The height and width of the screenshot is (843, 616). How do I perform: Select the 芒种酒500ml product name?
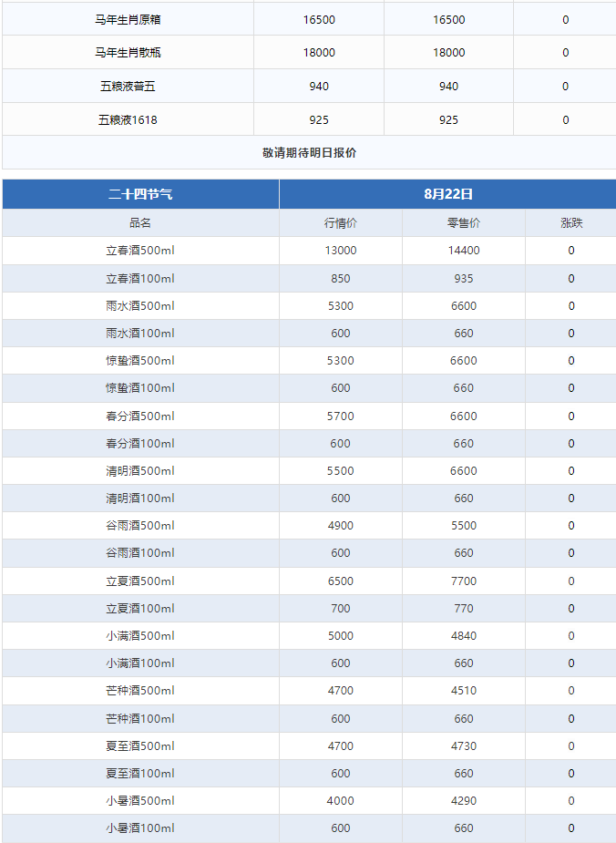click(140, 691)
